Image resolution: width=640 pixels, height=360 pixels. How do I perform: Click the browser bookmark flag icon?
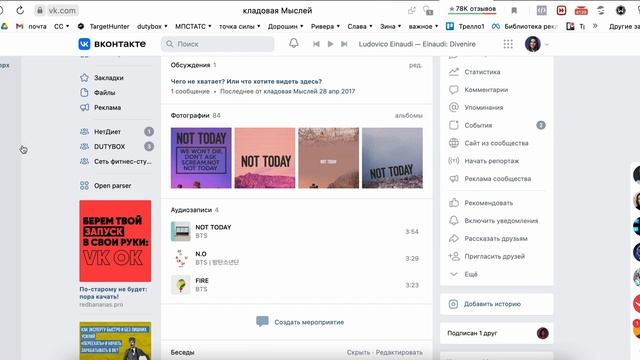(x=514, y=10)
